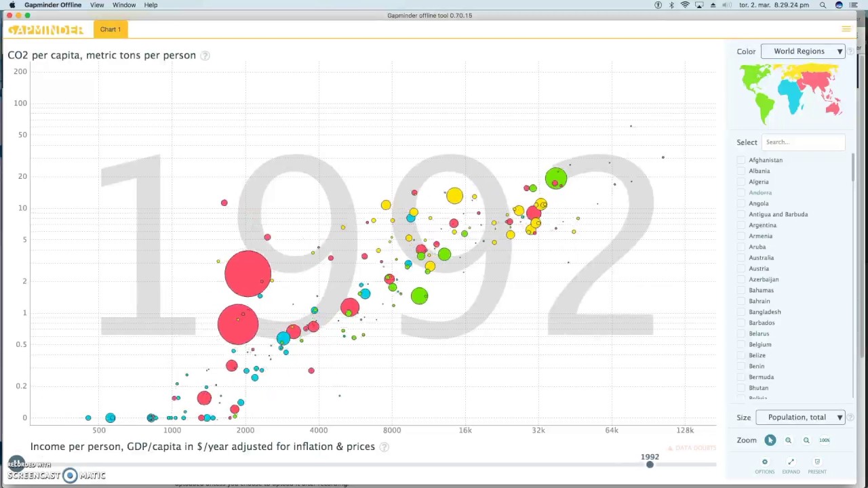Tick the Angola checkbox

point(741,203)
